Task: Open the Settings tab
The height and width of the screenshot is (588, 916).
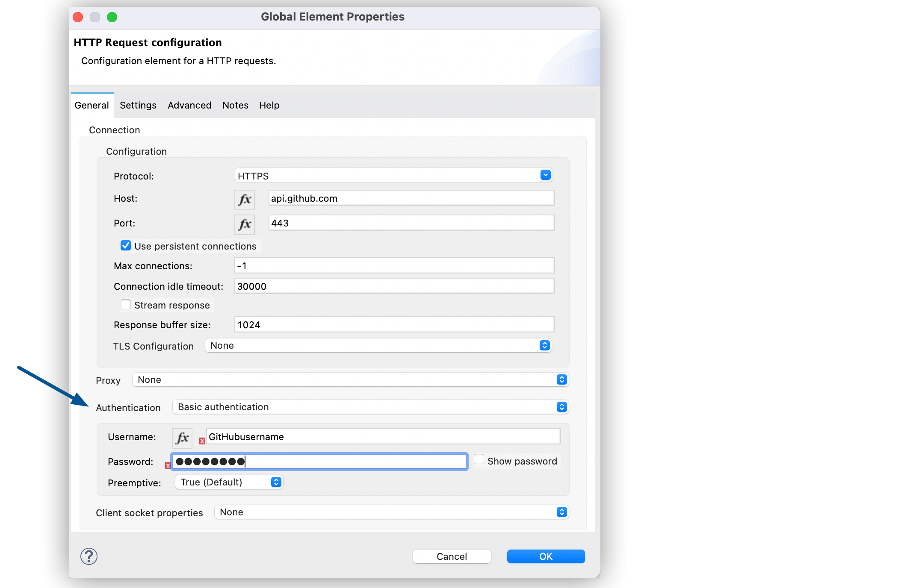Action: pyautogui.click(x=138, y=105)
